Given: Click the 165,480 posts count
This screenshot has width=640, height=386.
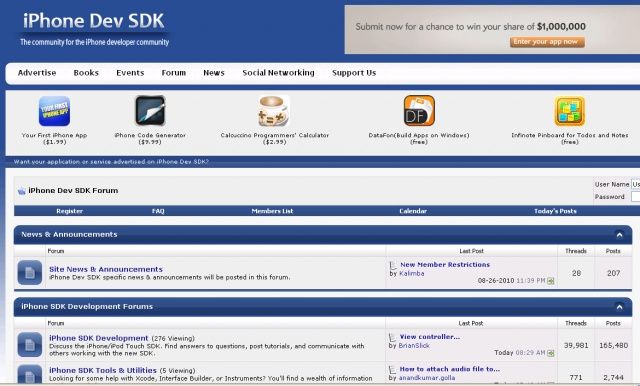Looking at the screenshot, I should pyautogui.click(x=613, y=345).
